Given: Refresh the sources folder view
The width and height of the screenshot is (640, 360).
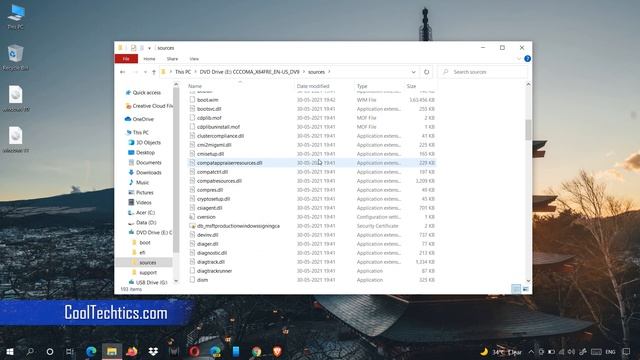Looking at the screenshot, I should (427, 72).
